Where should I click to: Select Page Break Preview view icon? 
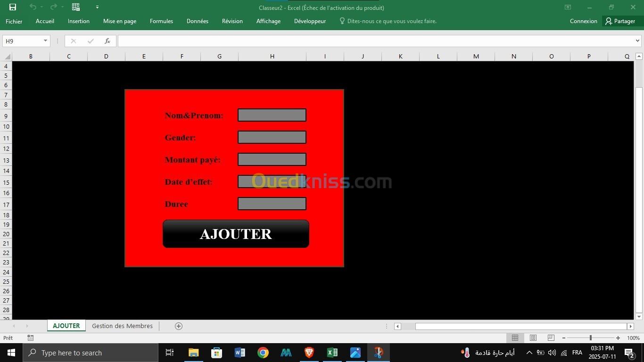[551, 338]
